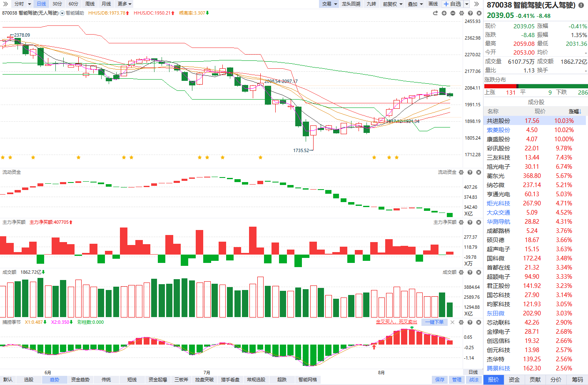Toggle 智能辅助 indicator option
The image size is (588, 385).
[72, 13]
